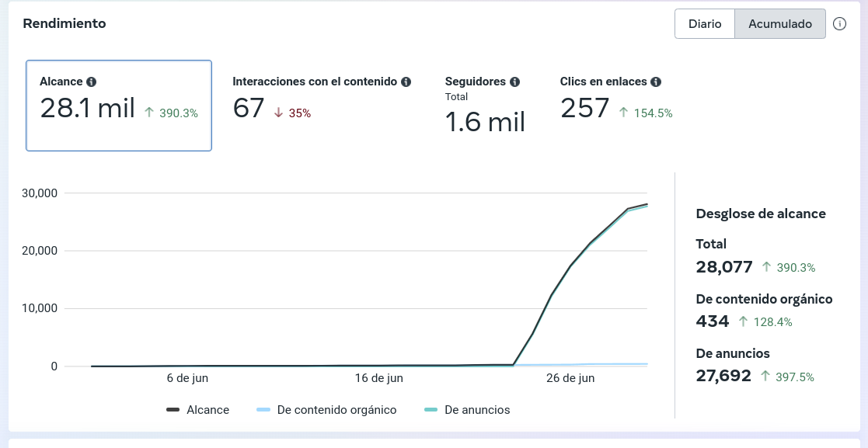Click the black Alcance legend marker
Viewport: 868px width, 448px height.
[173, 410]
